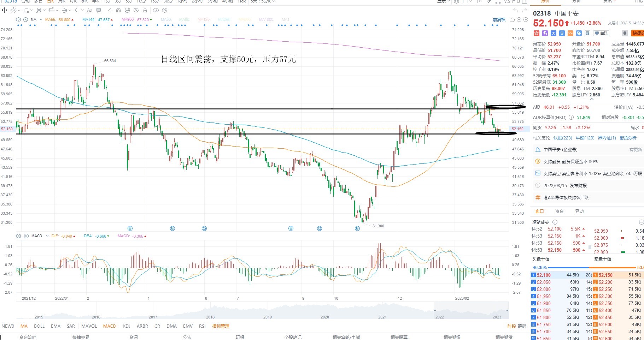Click the blue price tag icon
The image size is (644, 340).
pyautogui.click(x=579, y=33)
